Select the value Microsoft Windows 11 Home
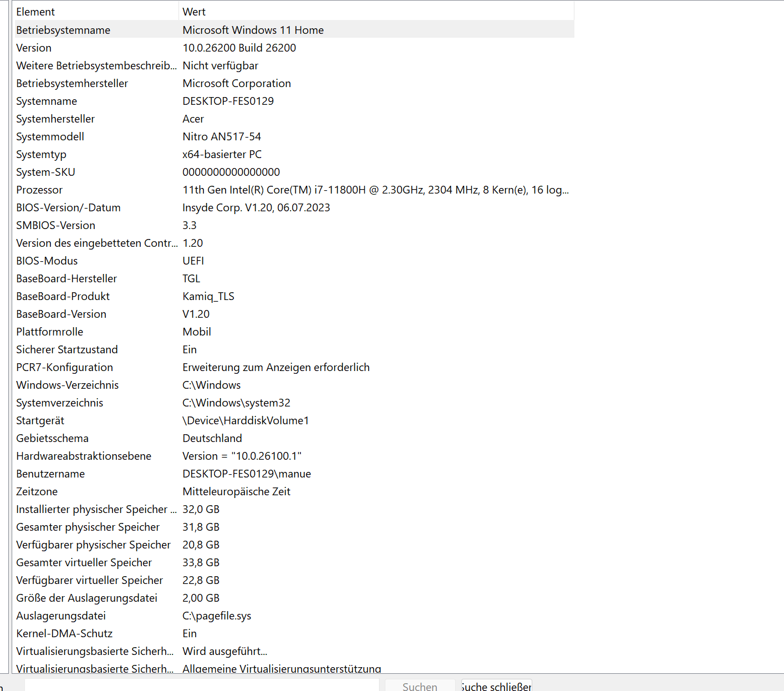 [253, 30]
